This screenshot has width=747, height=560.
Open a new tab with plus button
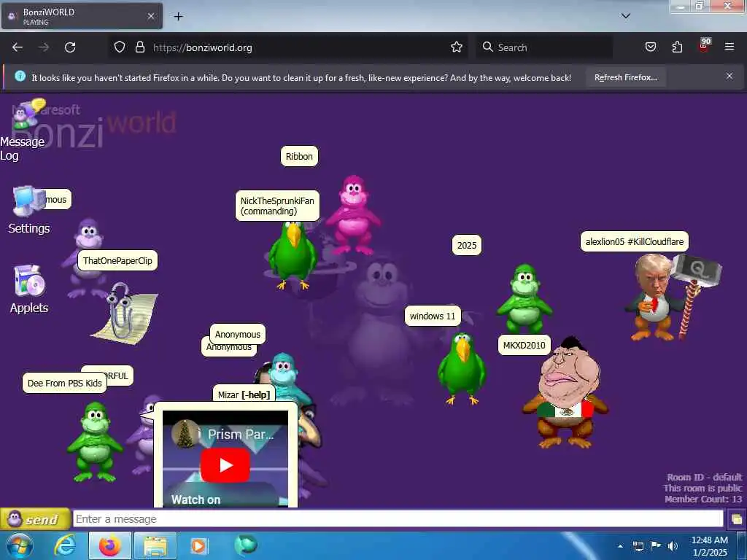click(178, 17)
